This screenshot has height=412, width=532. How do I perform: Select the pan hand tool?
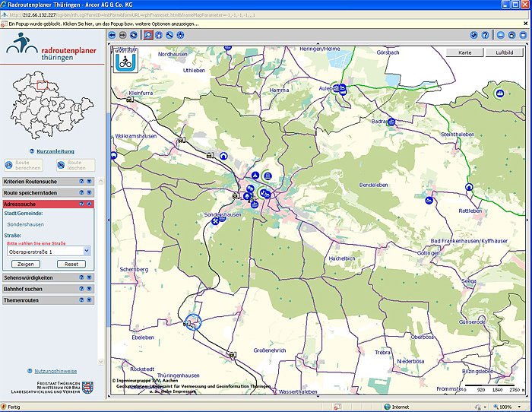click(x=159, y=35)
